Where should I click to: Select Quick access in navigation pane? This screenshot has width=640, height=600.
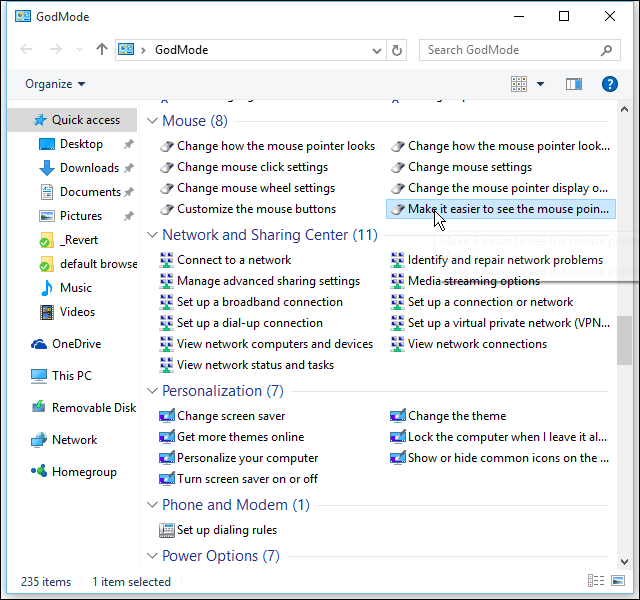click(x=85, y=120)
